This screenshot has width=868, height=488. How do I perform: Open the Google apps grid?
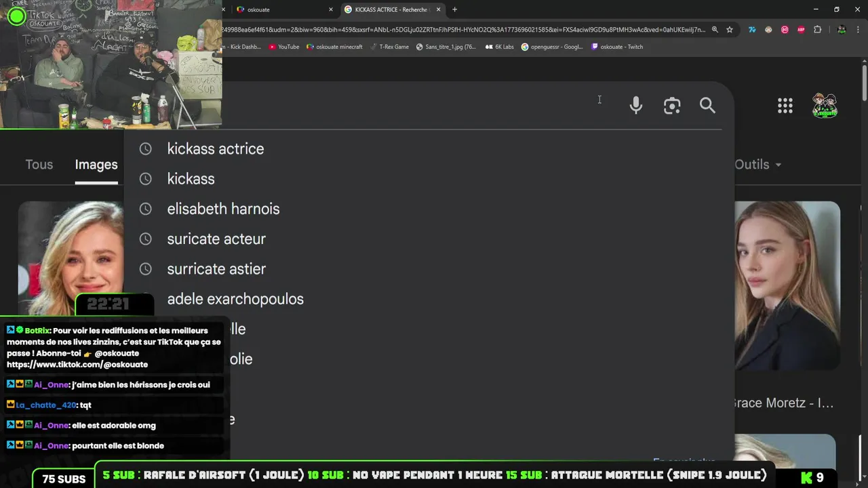tap(785, 105)
